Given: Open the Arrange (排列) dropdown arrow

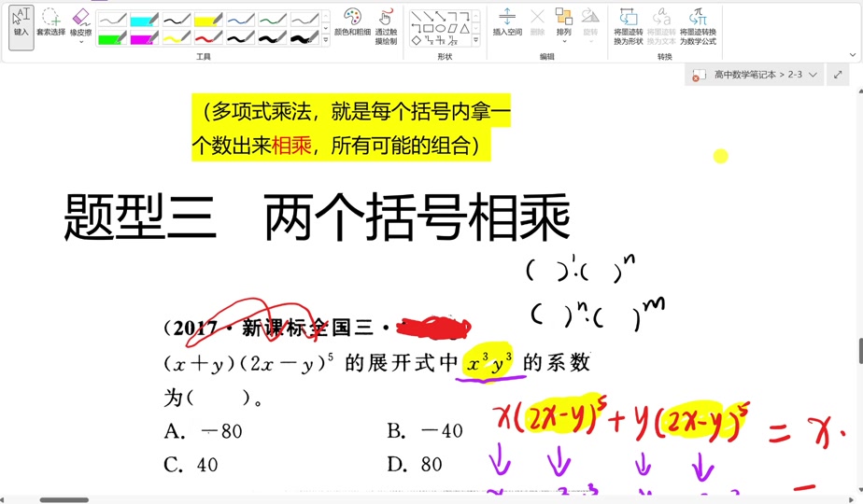Looking at the screenshot, I should 563,41.
